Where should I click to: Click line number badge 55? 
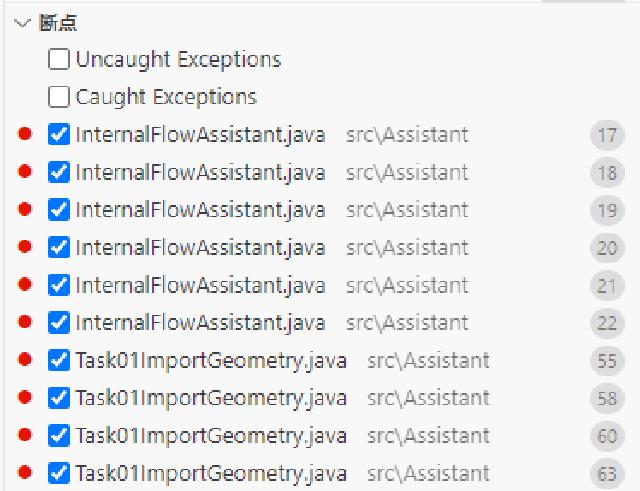(607, 361)
